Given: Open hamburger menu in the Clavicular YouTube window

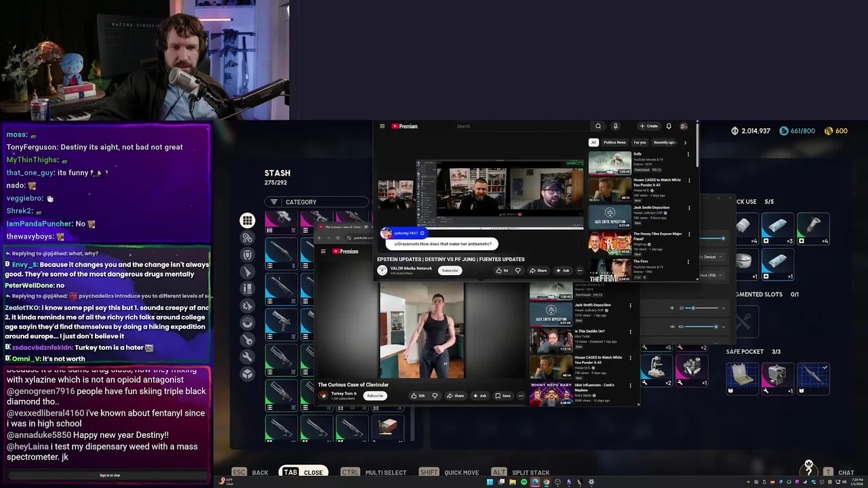Looking at the screenshot, I should [x=323, y=251].
